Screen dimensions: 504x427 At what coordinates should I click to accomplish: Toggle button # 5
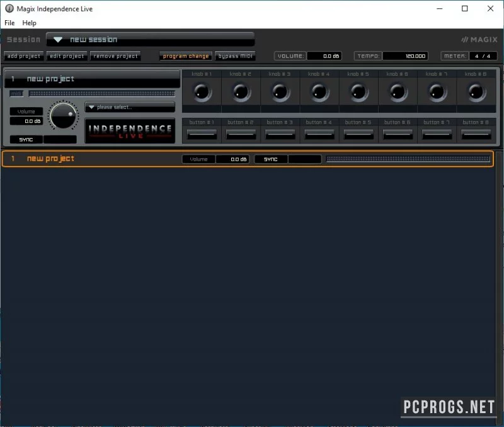(x=358, y=134)
